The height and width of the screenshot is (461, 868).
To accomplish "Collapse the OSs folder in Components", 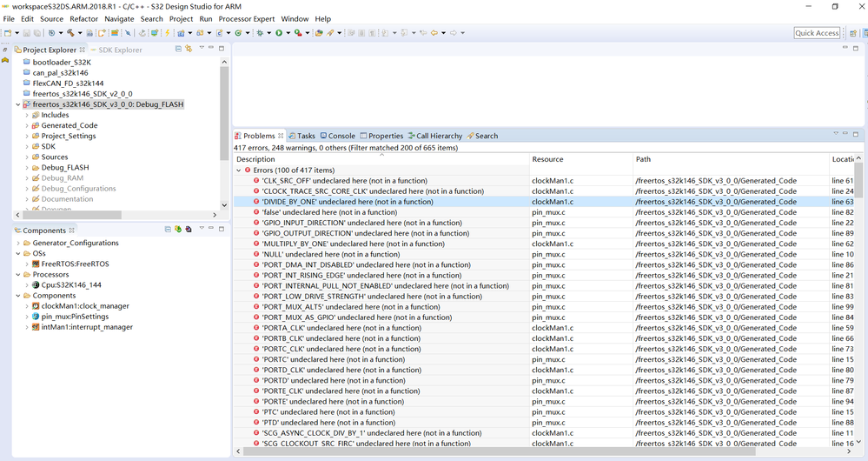I will (17, 254).
